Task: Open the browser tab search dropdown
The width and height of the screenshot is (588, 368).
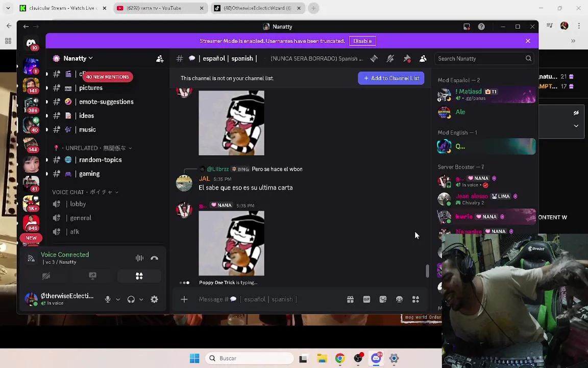Action: click(8, 8)
